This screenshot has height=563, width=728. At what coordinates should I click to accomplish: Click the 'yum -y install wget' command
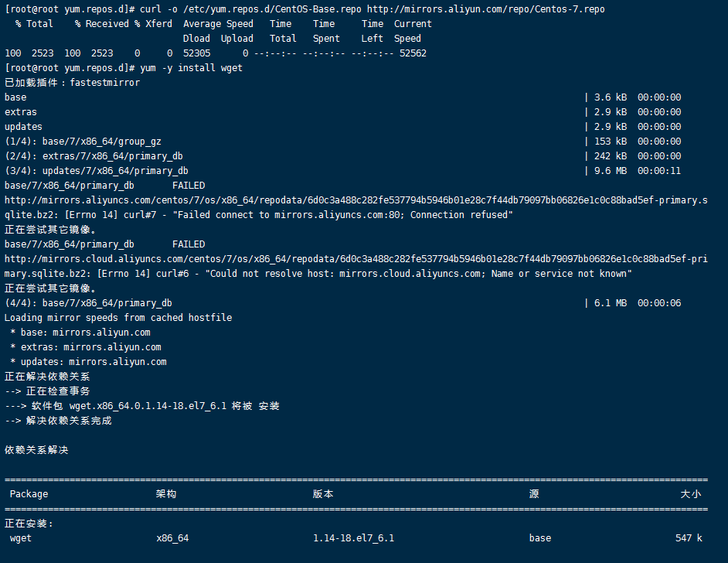pyautogui.click(x=191, y=68)
